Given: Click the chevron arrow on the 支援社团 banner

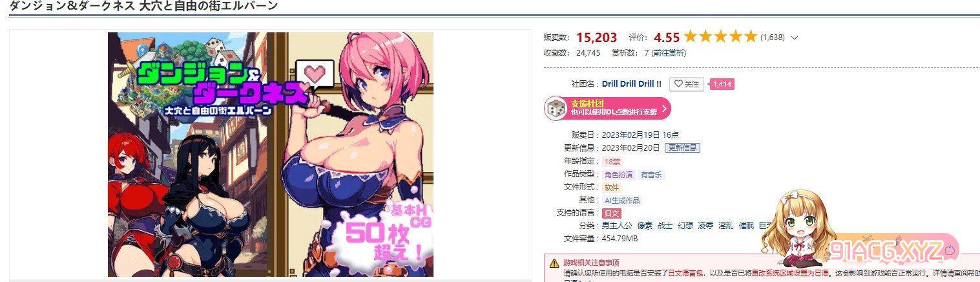Looking at the screenshot, I should pyautogui.click(x=663, y=108).
